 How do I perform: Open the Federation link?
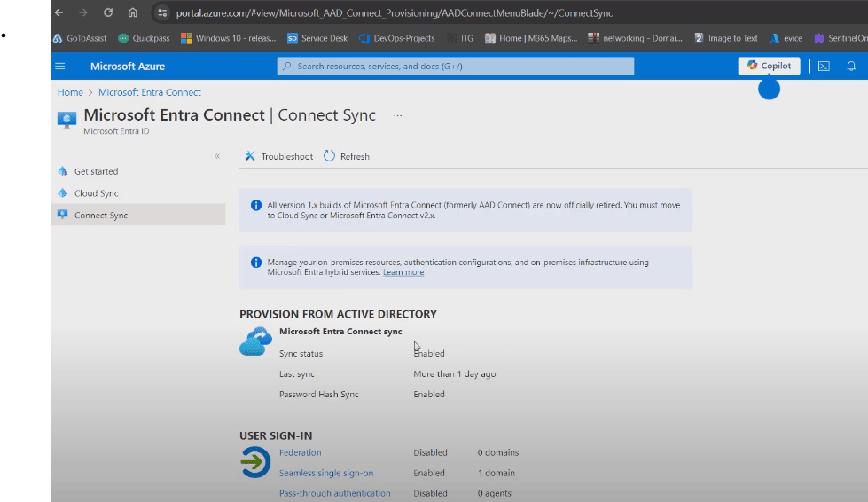[x=300, y=452]
